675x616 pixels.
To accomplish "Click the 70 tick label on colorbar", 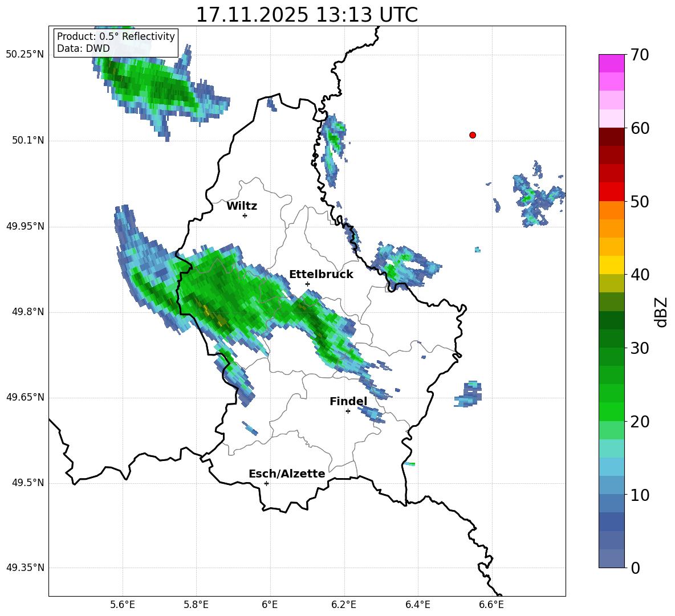I will coord(640,55).
